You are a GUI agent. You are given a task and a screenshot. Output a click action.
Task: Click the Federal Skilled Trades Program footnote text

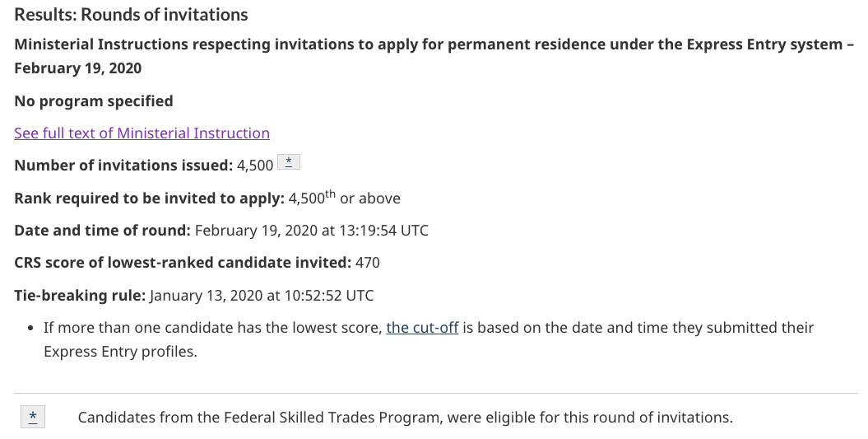[406, 417]
